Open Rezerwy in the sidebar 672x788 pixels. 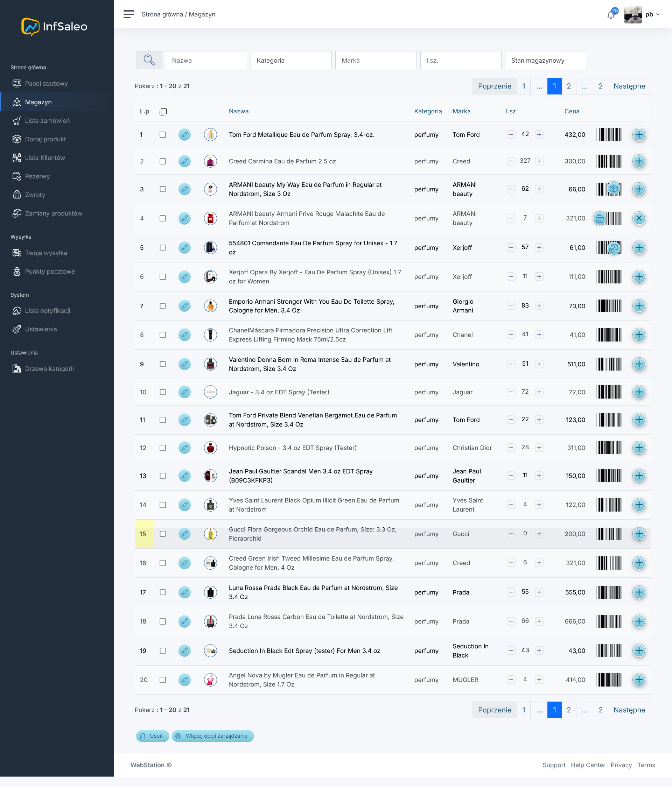tap(37, 176)
